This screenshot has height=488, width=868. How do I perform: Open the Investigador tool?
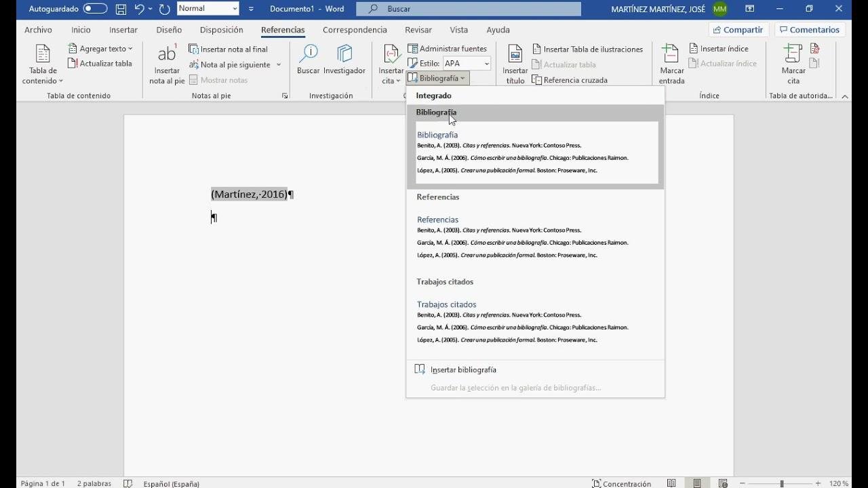point(344,61)
